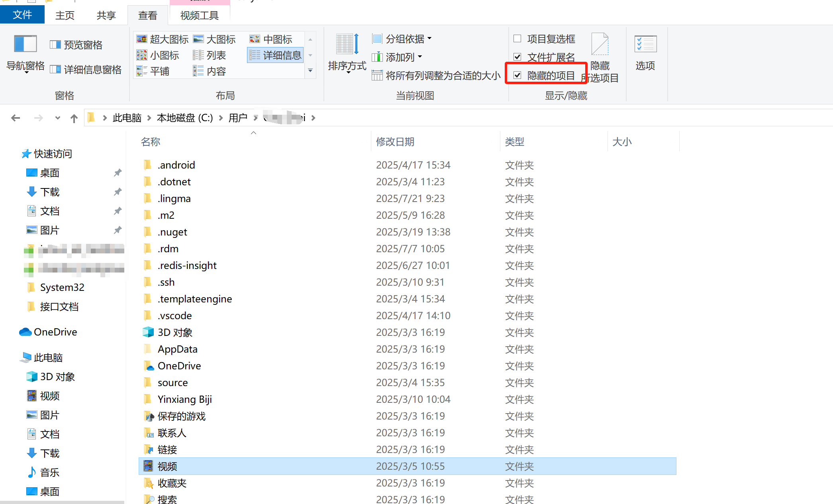Toggle the Preview pane button
The image size is (833, 504).
[x=76, y=45]
